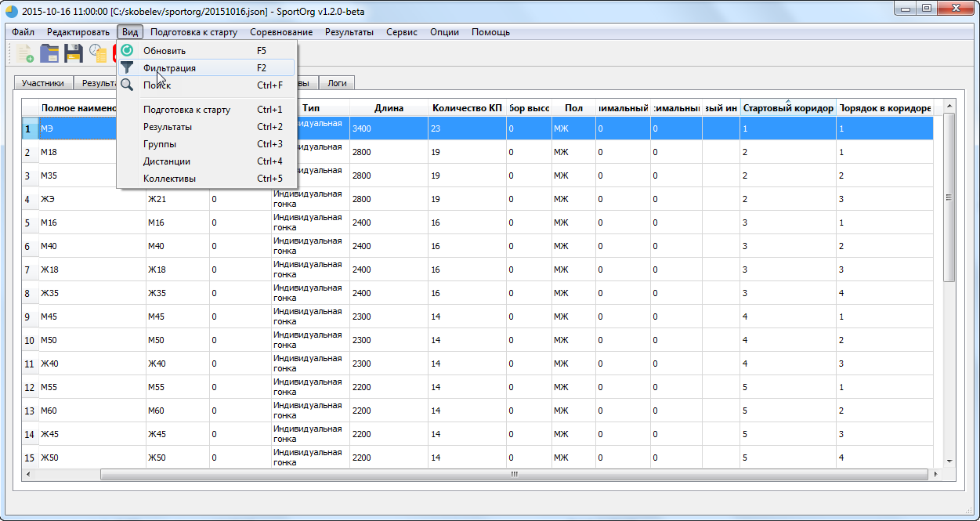Choose Группы in the Вид menu
980x521 pixels.
[207, 144]
